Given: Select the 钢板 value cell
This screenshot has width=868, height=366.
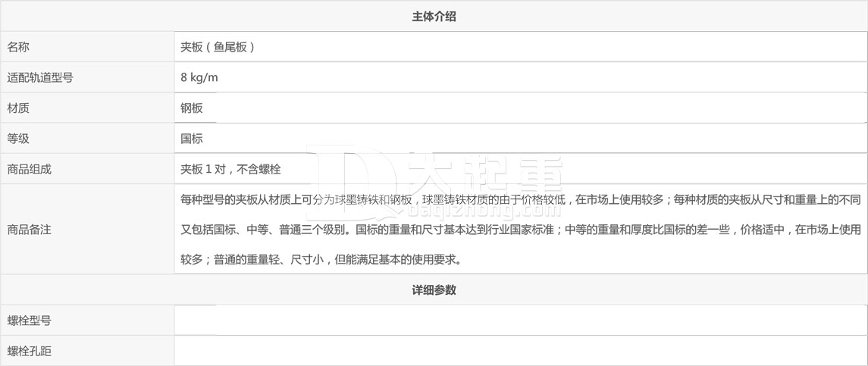Looking at the screenshot, I should point(520,108).
